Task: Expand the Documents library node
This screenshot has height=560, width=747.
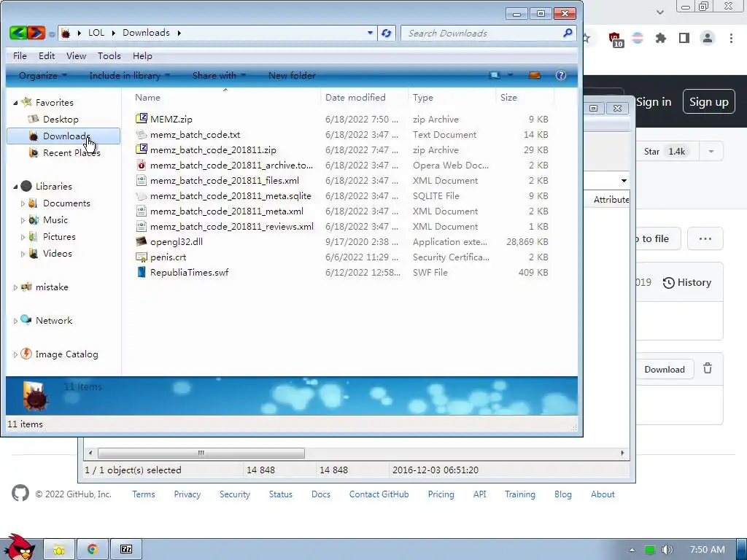Action: (x=23, y=203)
